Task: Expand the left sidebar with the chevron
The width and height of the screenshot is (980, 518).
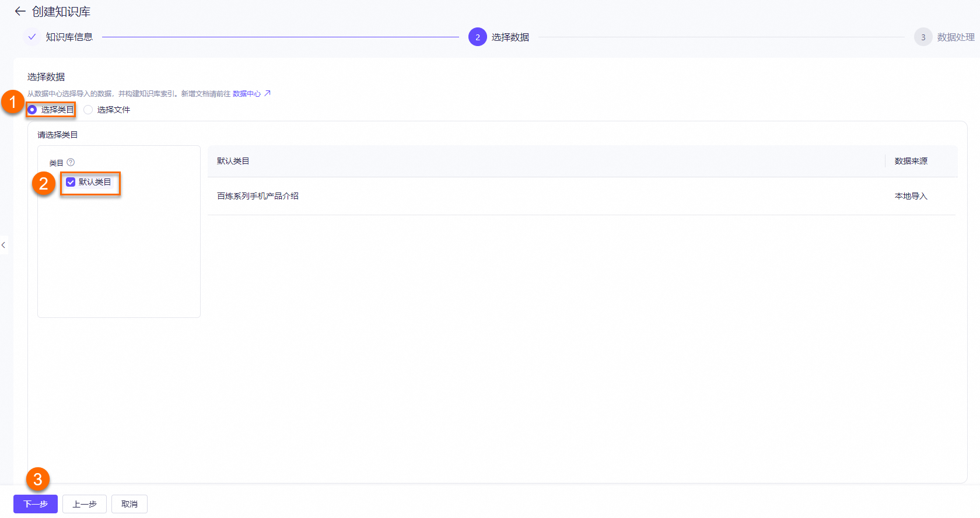Action: point(3,245)
